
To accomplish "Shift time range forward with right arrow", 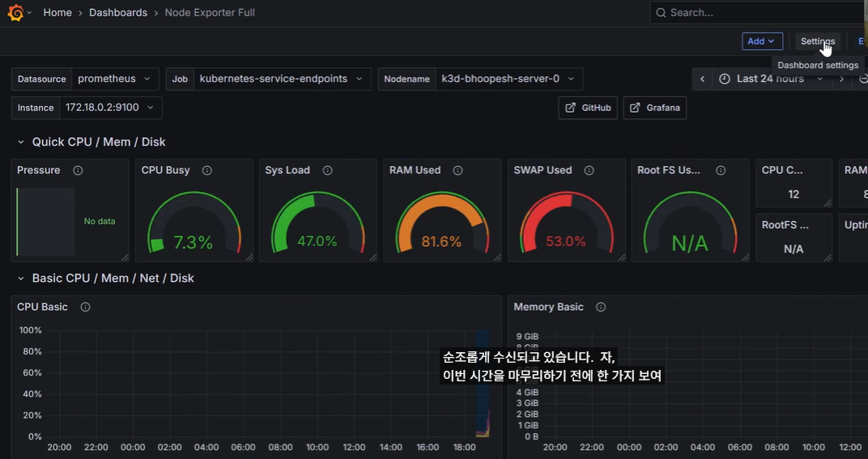I will click(x=842, y=79).
